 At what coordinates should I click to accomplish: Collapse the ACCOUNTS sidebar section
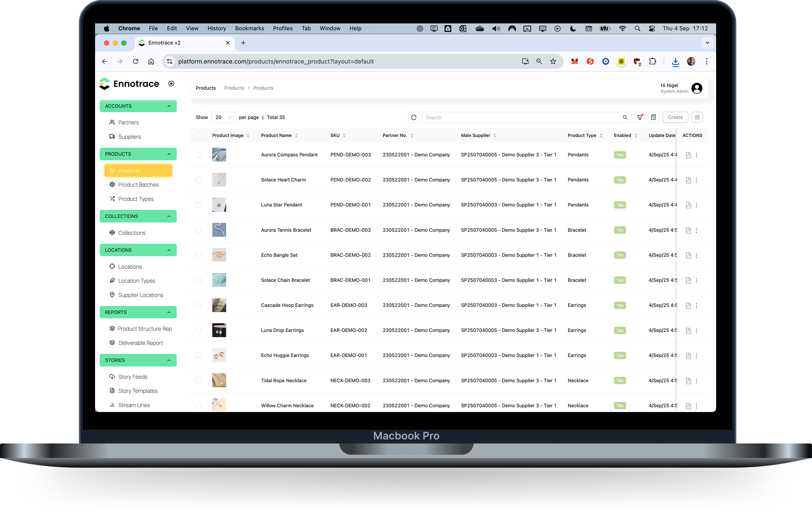coord(169,106)
